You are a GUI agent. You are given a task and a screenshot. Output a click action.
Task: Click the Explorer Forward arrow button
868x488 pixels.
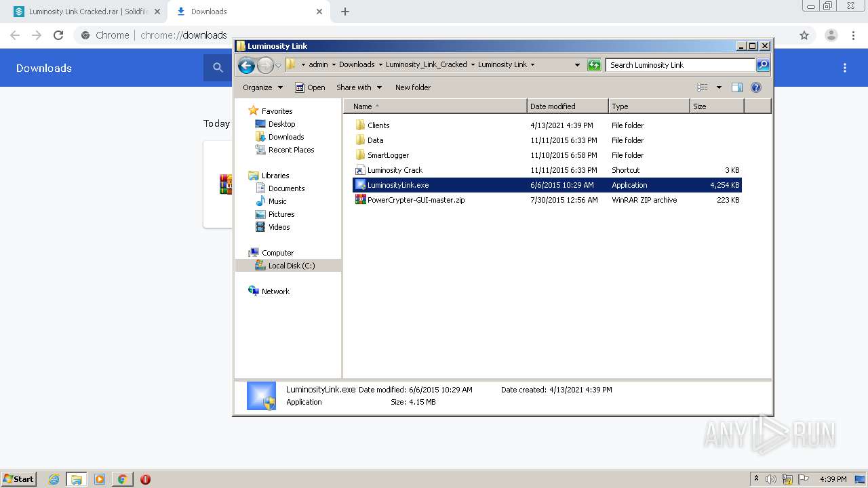265,65
